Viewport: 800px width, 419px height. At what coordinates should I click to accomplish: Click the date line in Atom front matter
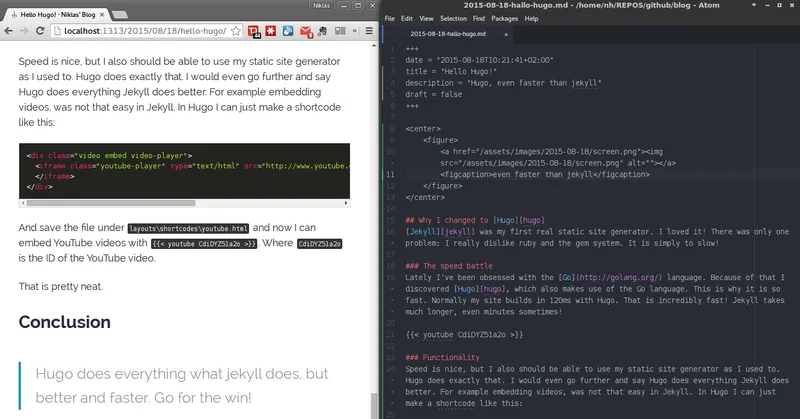(x=480, y=60)
